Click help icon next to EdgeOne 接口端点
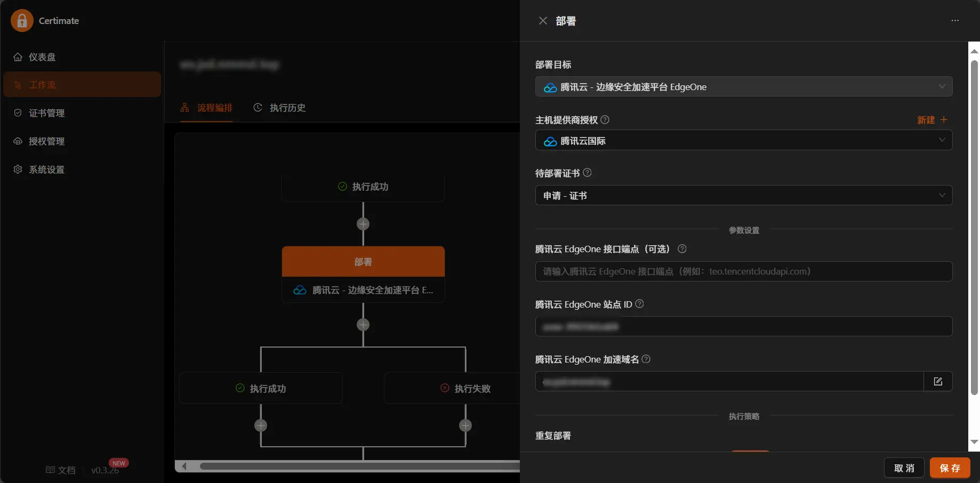The width and height of the screenshot is (980, 483). pyautogui.click(x=682, y=249)
